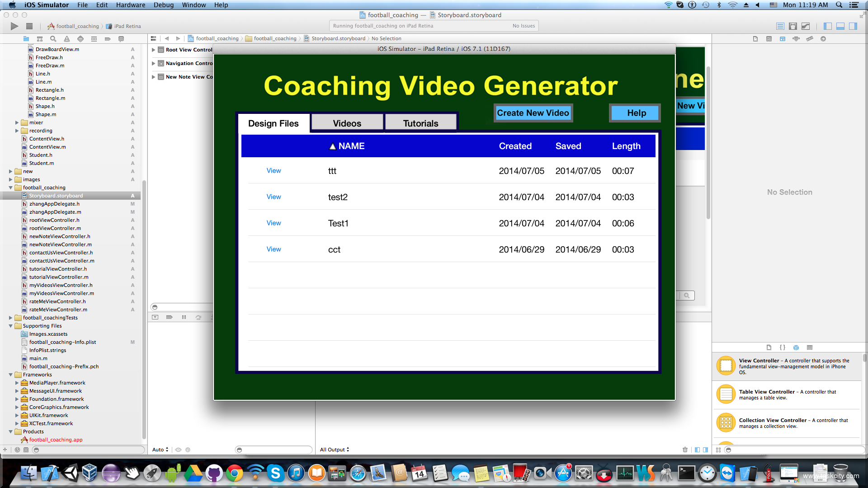Expand the mixer folder in navigator
This screenshot has width=868, height=488.
(17, 122)
